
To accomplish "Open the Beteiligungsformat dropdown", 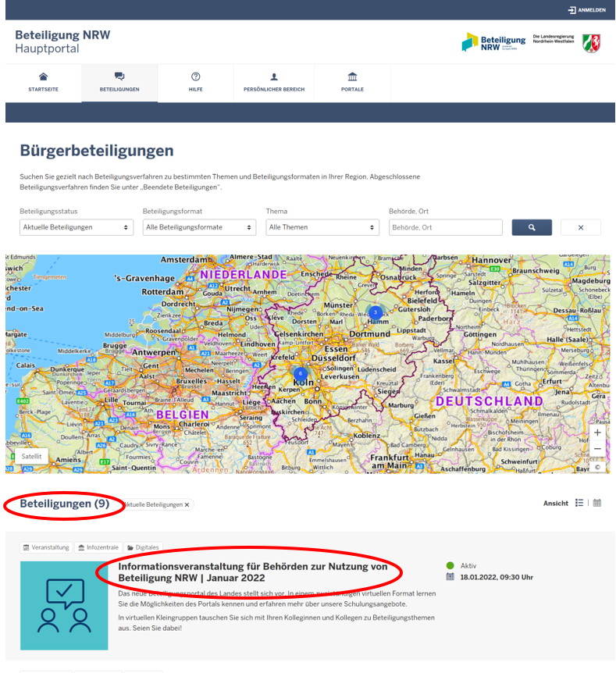I will coord(199,227).
